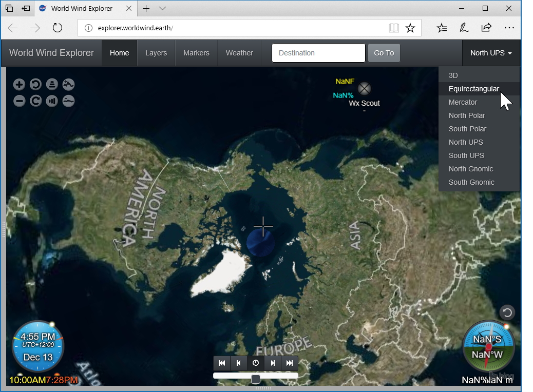The image size is (533, 392).
Task: Decrease terrain exaggeration with the flat-line icon
Action: (68, 101)
